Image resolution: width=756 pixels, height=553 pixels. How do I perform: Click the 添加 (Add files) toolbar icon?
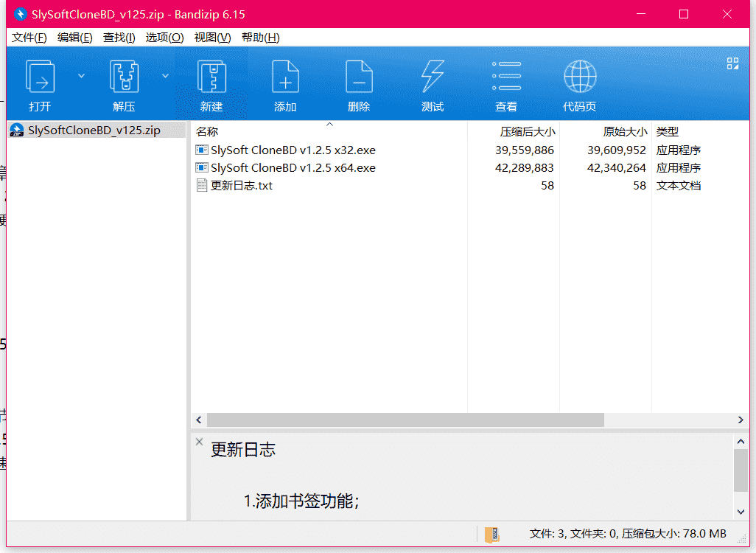tap(285, 76)
